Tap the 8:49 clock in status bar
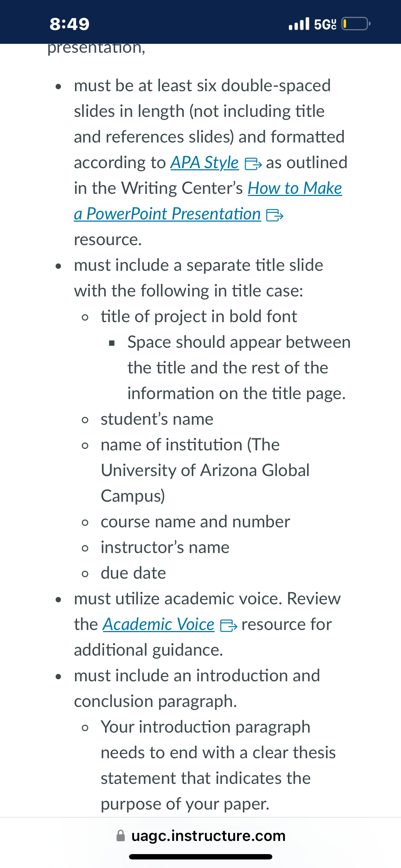401x868 pixels. pyautogui.click(x=70, y=24)
